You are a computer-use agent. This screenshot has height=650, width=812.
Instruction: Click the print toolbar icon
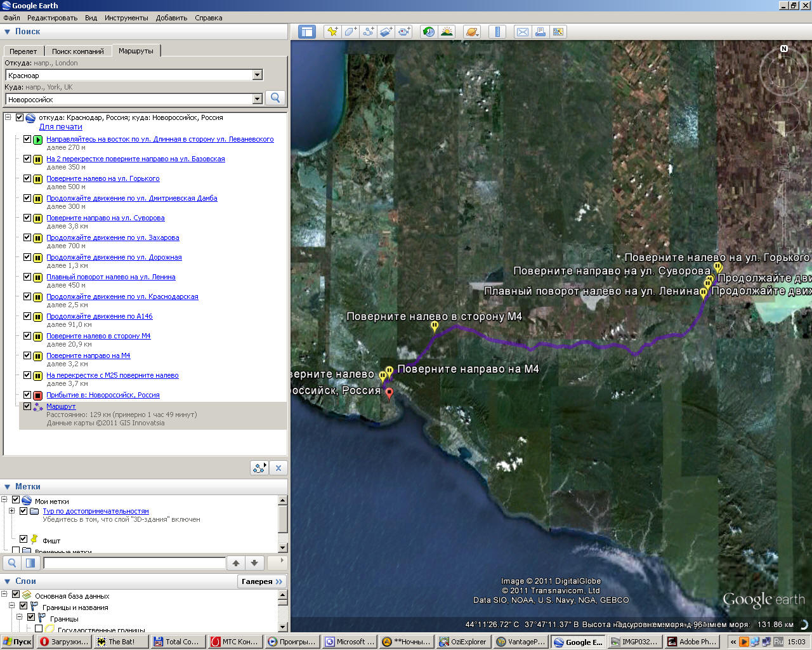[540, 32]
